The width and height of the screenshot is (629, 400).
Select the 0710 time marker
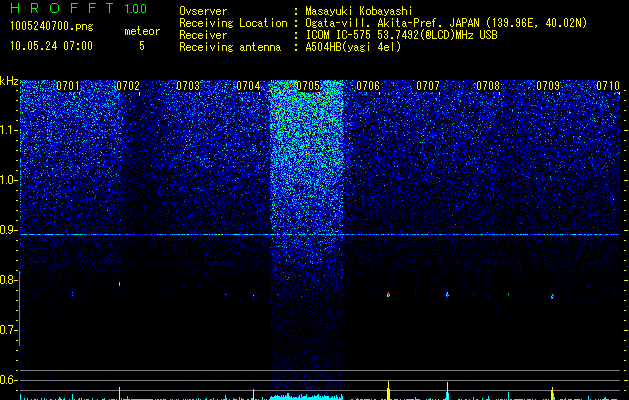[608, 86]
